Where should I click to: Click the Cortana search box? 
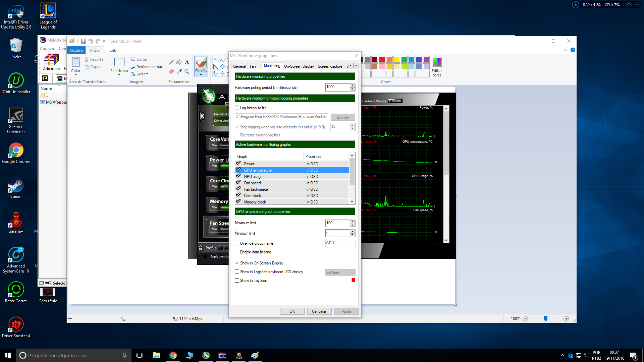coord(74,355)
